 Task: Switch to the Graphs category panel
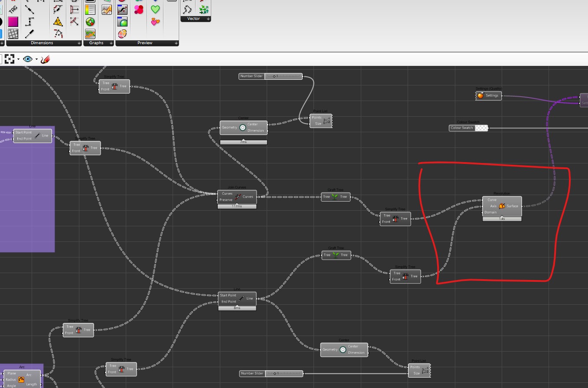coord(97,42)
